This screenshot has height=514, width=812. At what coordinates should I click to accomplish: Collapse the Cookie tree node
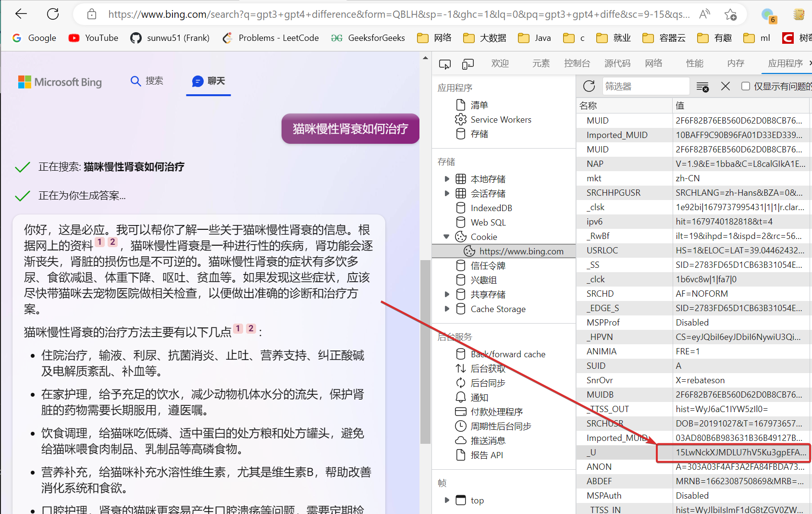click(447, 237)
